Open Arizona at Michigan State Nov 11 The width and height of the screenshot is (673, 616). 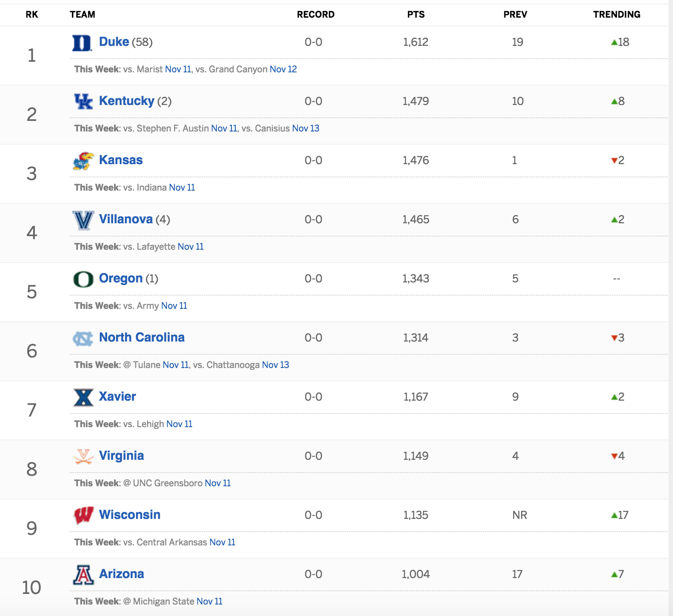pyautogui.click(x=209, y=601)
